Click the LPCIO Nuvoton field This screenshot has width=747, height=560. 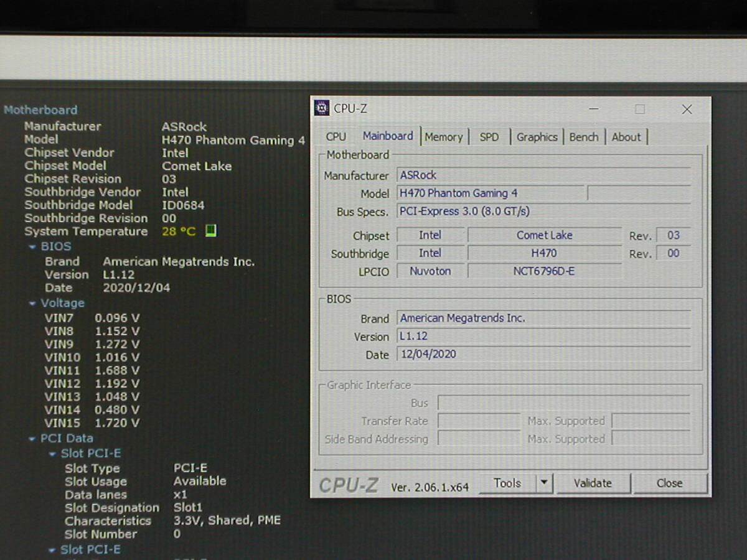click(430, 271)
